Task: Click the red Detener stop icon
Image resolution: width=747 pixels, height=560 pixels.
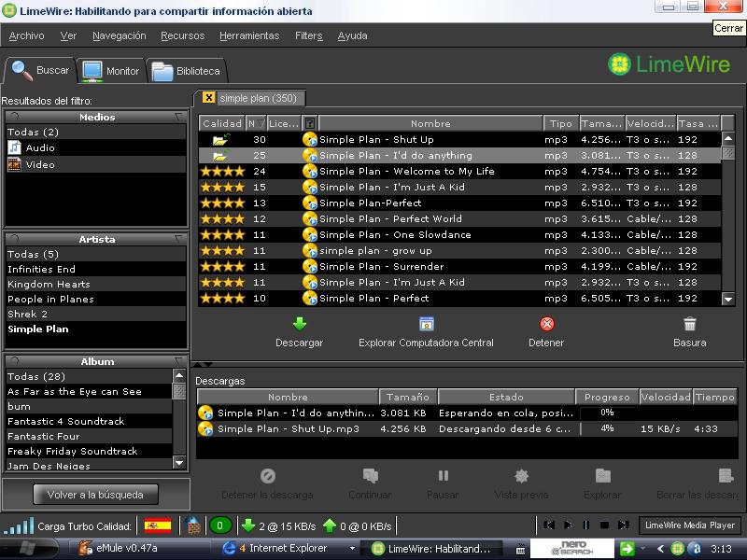Action: pyautogui.click(x=547, y=324)
